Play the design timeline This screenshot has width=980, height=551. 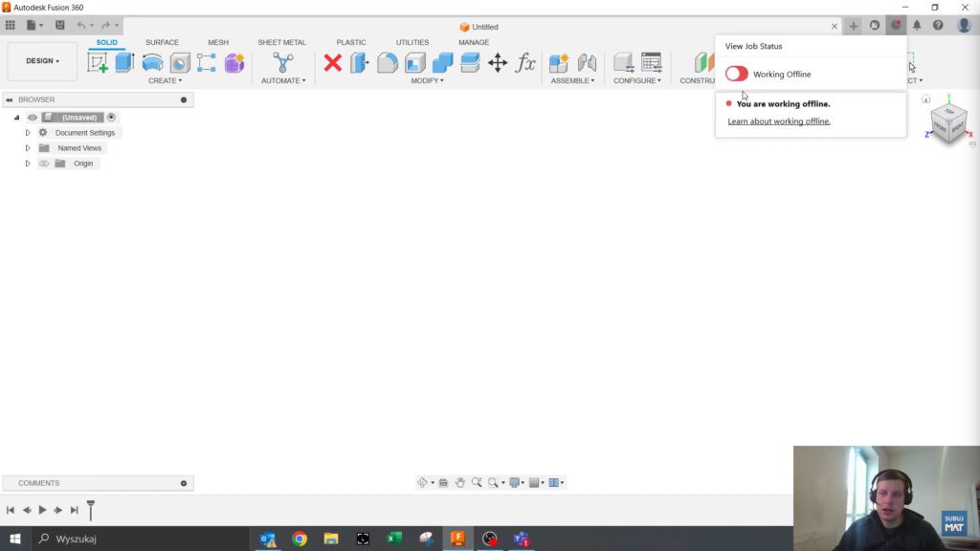pos(42,510)
